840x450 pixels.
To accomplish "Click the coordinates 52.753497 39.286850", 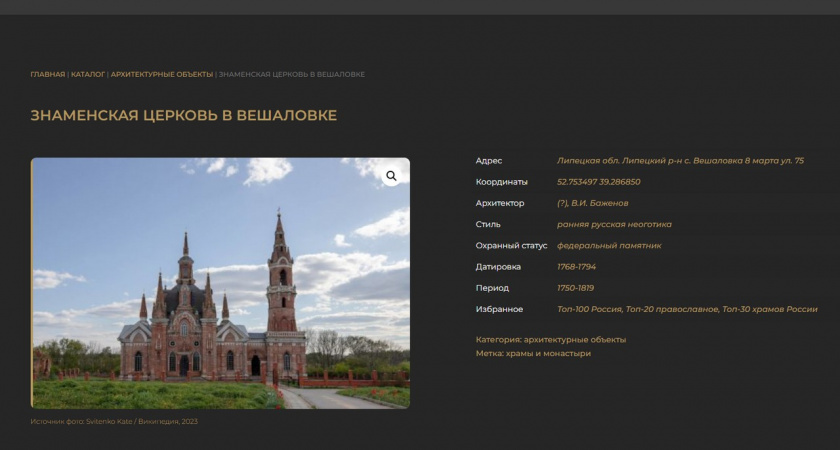I will [x=598, y=182].
